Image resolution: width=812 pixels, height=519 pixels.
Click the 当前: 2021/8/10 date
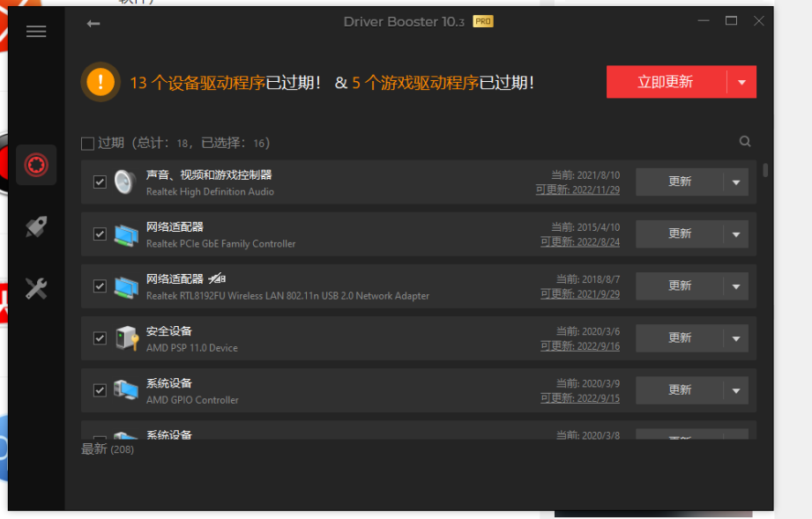585,175
